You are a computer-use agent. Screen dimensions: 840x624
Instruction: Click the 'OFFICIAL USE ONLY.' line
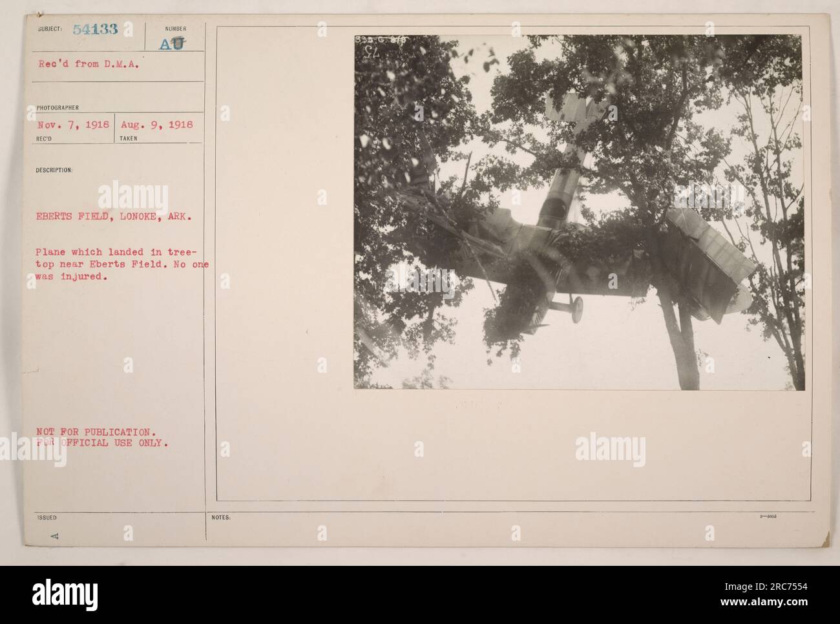tap(115, 443)
